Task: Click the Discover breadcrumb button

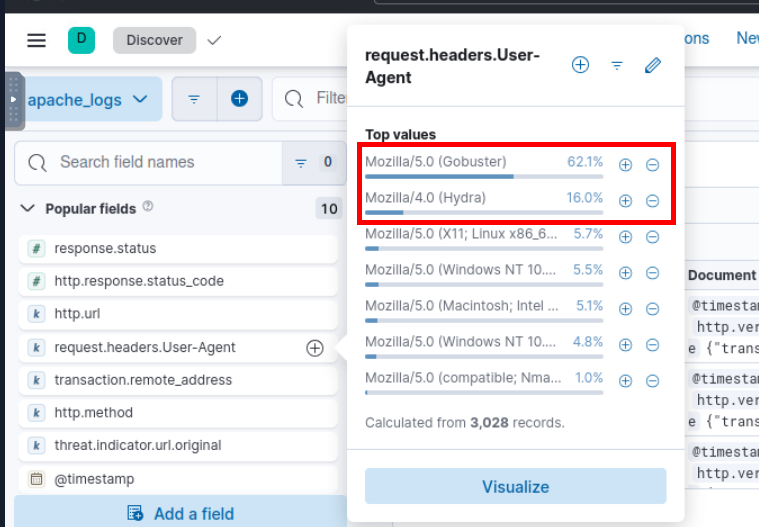Action: coord(154,40)
